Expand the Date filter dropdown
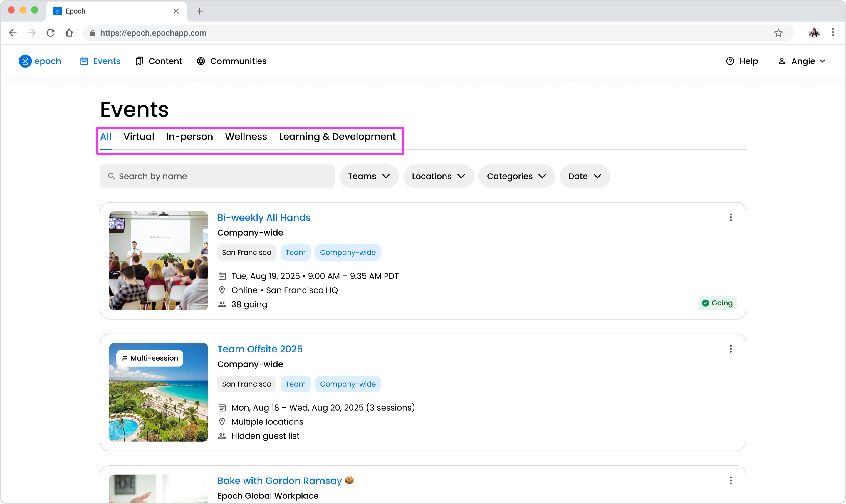Screen dimensions: 846x504 585,176
